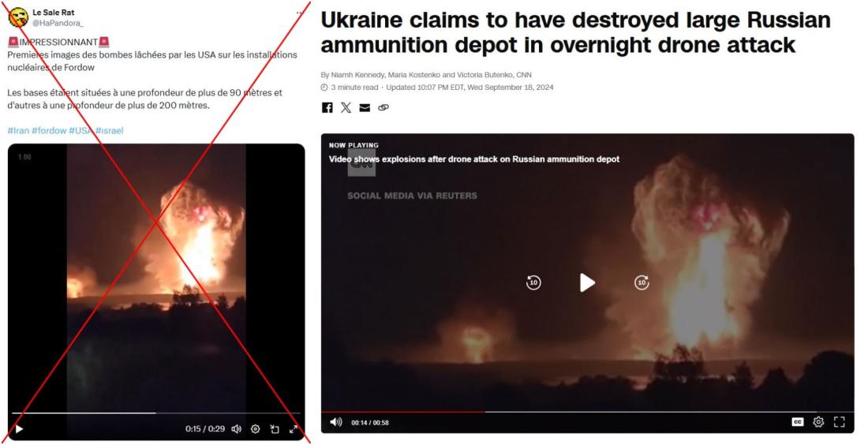Click the CNN video progress bar

(587, 411)
